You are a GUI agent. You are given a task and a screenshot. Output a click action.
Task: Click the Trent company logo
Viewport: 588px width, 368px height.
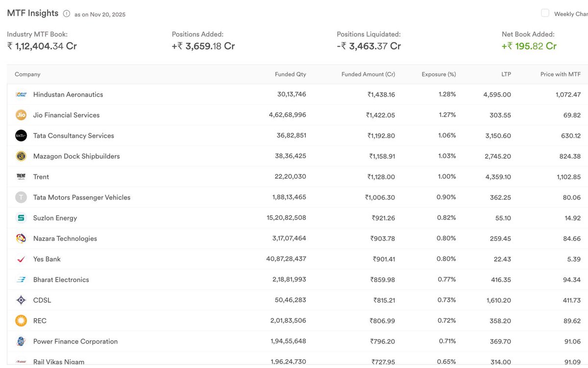[x=21, y=177]
